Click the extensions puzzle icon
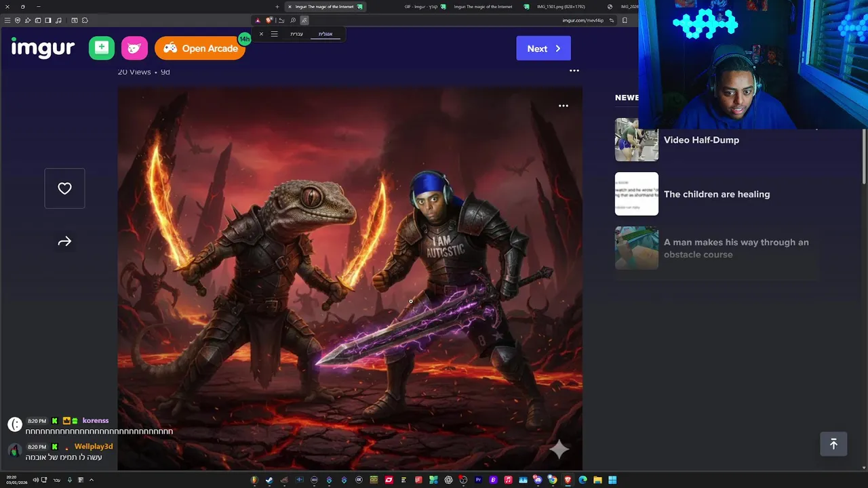868x488 pixels. (85, 20)
